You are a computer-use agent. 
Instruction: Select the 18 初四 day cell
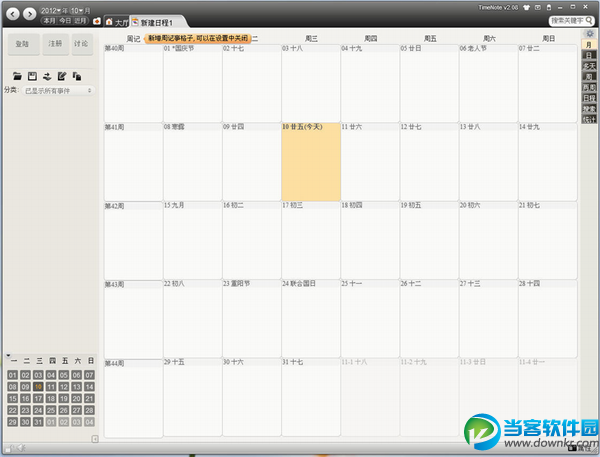(370, 240)
